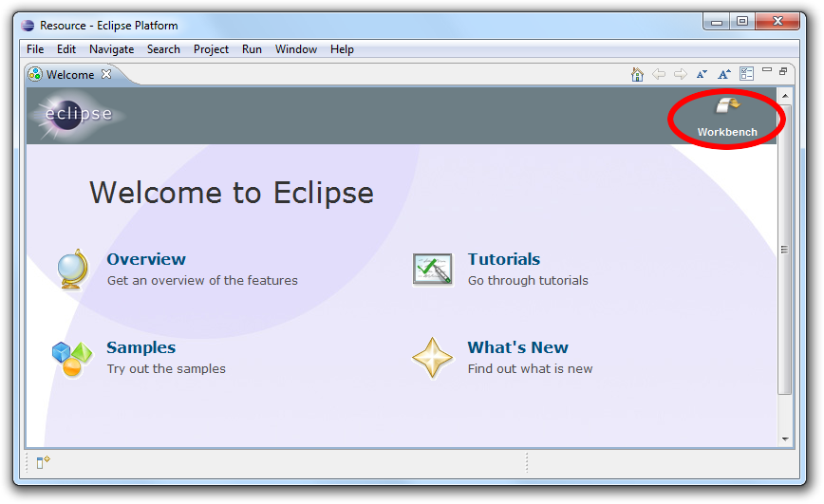824x504 pixels.
Task: Open the Overview link
Action: point(146,259)
